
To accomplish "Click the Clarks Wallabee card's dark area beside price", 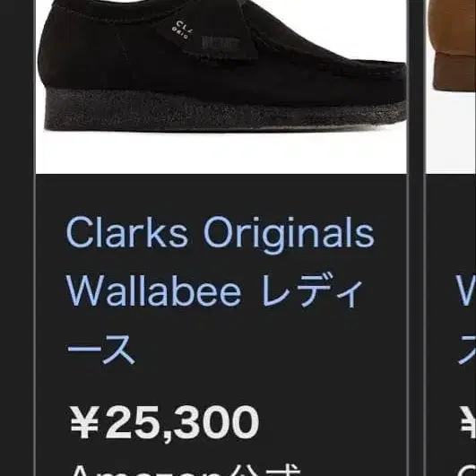I will [331, 422].
